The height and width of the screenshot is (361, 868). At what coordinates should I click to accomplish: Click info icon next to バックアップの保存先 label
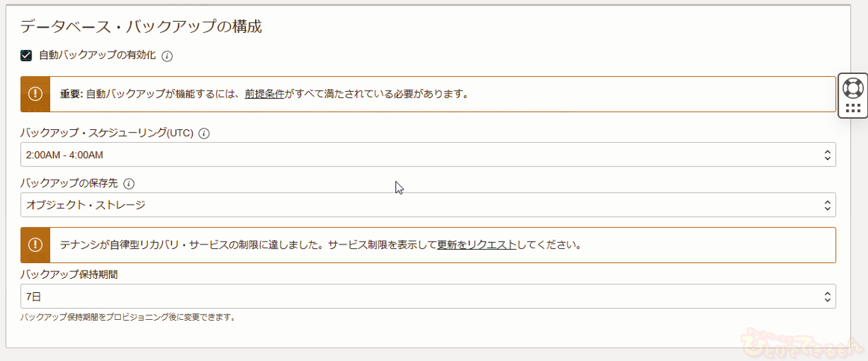[129, 184]
